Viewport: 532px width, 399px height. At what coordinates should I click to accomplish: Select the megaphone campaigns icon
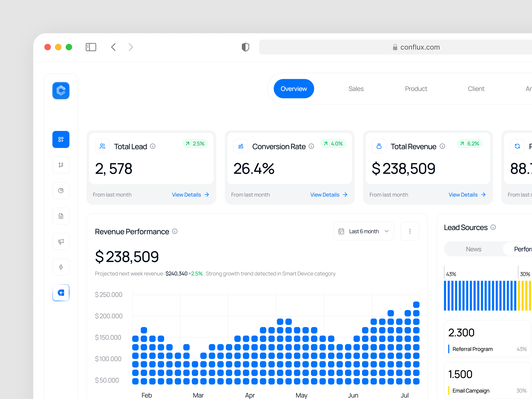[61, 242]
